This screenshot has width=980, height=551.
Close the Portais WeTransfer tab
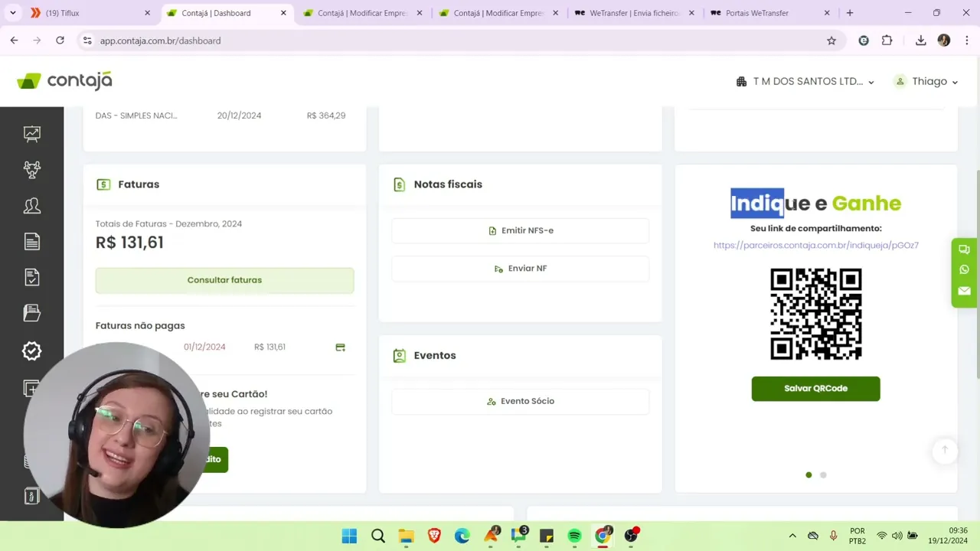827,13
